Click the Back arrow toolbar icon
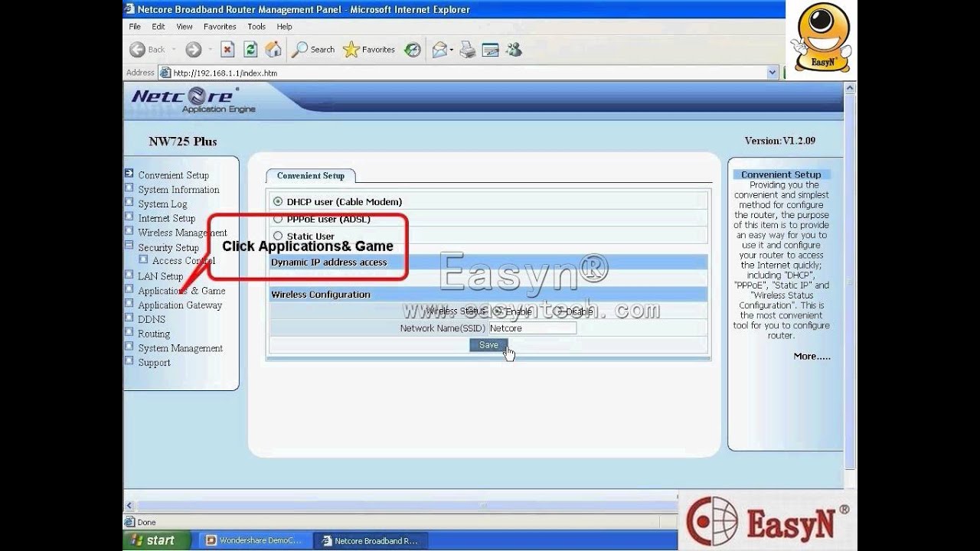This screenshot has width=980, height=551. tap(137, 50)
